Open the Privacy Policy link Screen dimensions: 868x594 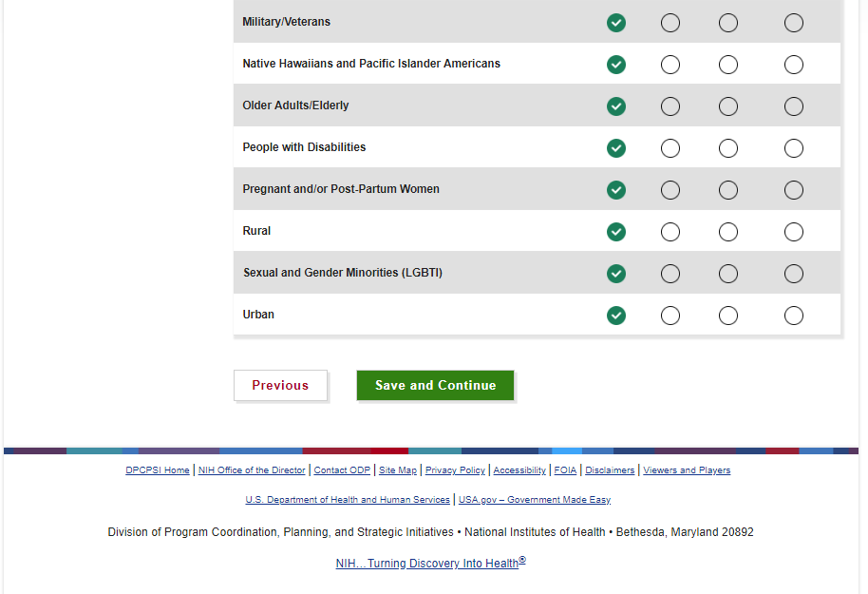pyautogui.click(x=455, y=470)
